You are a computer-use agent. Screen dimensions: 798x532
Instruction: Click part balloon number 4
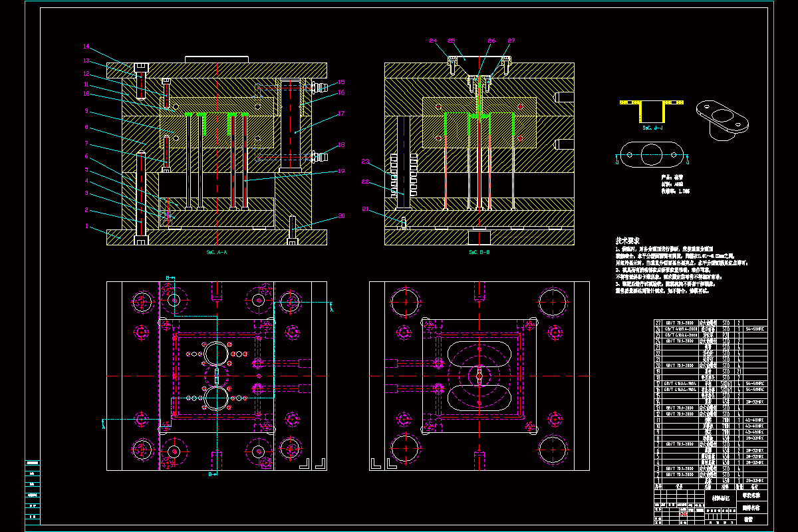(86, 180)
